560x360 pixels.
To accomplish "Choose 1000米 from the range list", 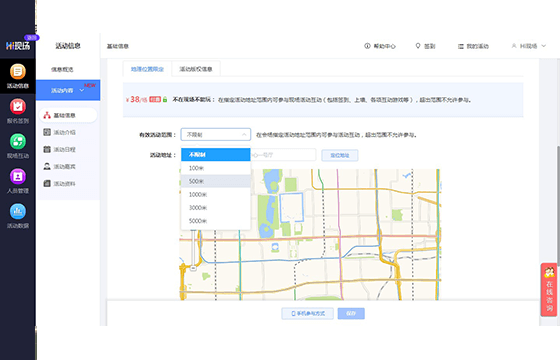I will [x=216, y=194].
